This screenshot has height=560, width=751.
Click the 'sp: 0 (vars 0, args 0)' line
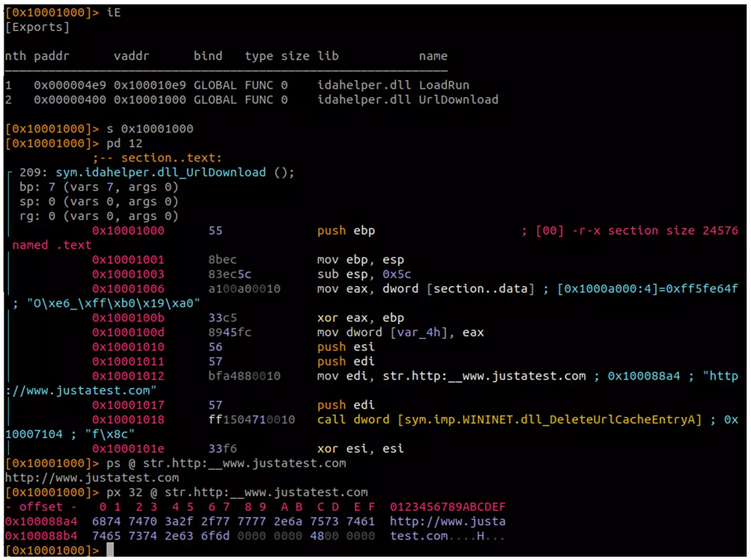(98, 202)
